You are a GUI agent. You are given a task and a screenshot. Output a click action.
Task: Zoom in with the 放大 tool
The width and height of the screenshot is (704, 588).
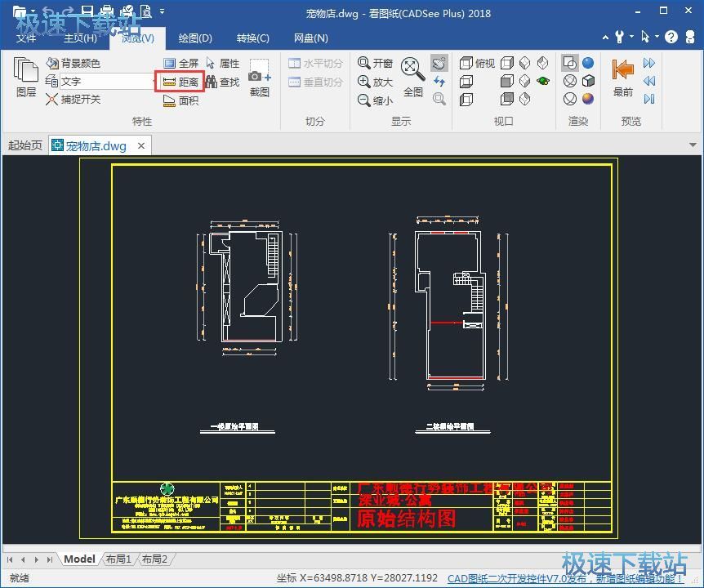click(375, 82)
